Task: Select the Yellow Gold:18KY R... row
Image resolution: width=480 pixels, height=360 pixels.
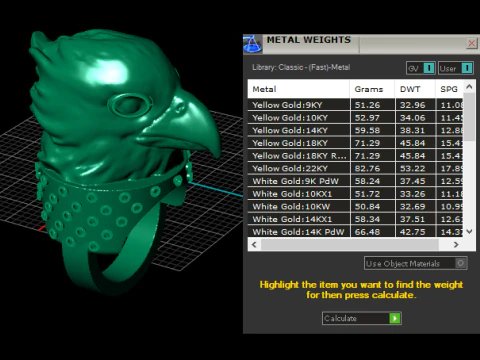Action: pos(355,156)
